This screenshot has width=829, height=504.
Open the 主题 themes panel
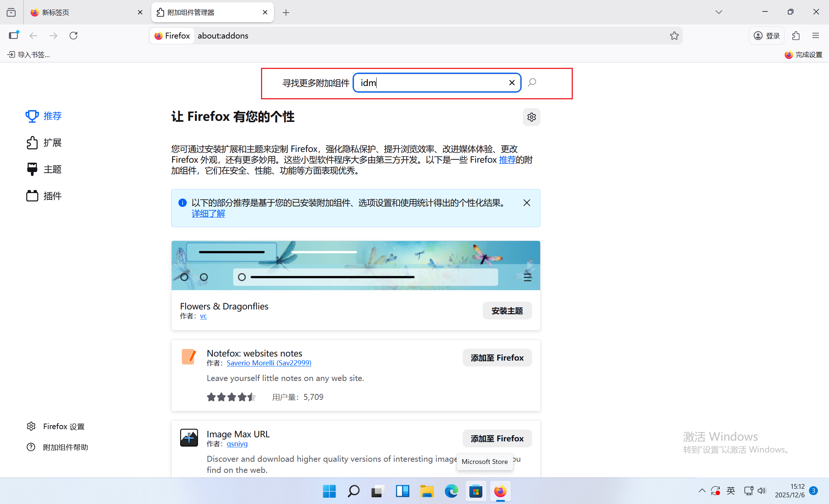(52, 169)
